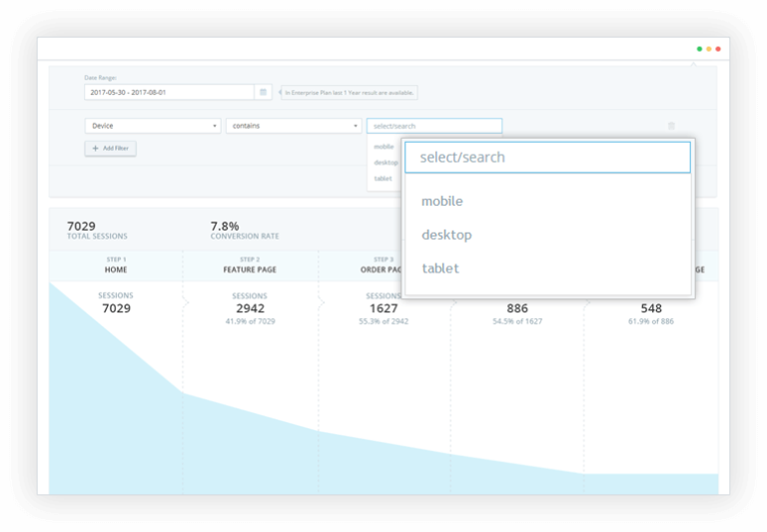Click the Step 1 HOME column header

pos(116,266)
